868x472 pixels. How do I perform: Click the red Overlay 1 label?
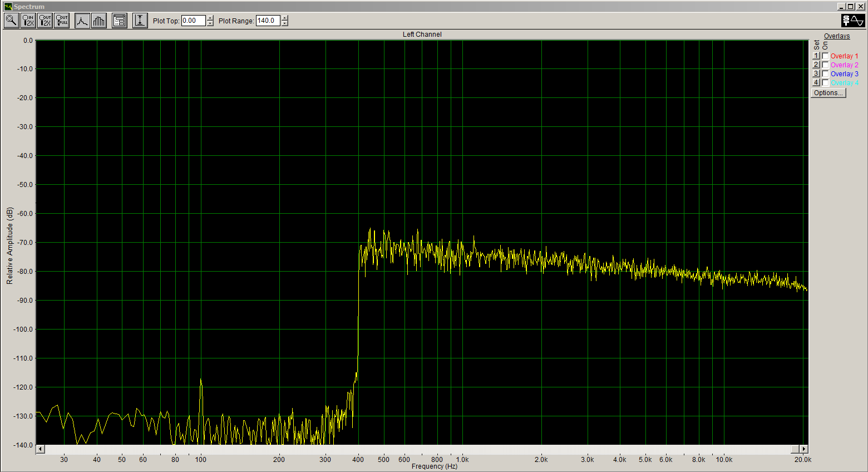844,56
